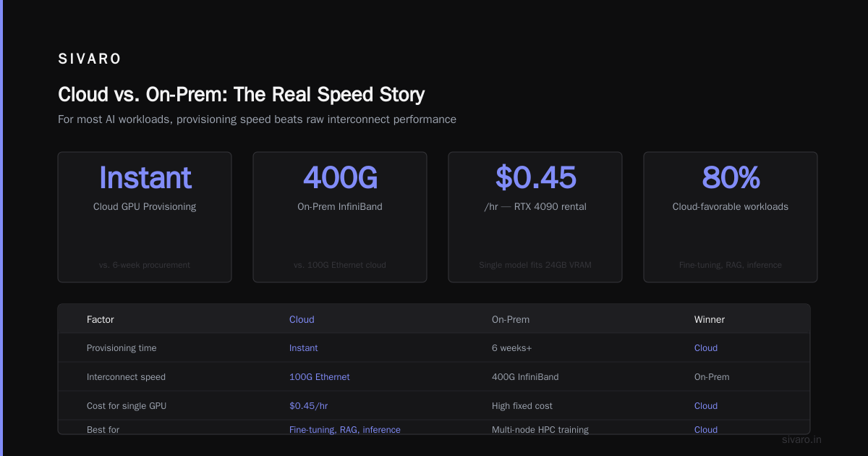This screenshot has width=868, height=456.
Task: Click the large "80%" stat value
Action: click(x=731, y=177)
